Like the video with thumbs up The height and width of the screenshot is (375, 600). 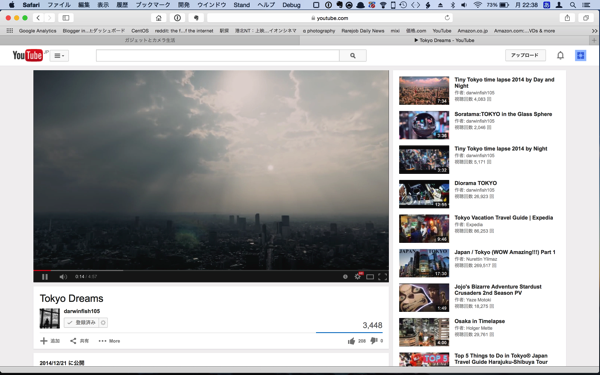coord(351,341)
